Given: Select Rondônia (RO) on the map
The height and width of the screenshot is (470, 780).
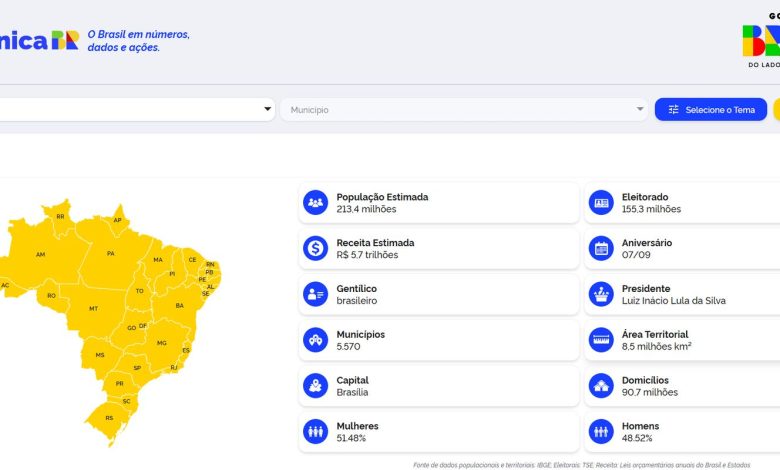Looking at the screenshot, I should [51, 295].
